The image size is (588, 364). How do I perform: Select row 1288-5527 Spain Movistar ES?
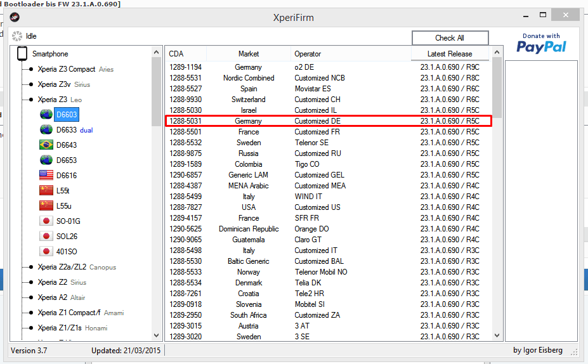click(328, 89)
